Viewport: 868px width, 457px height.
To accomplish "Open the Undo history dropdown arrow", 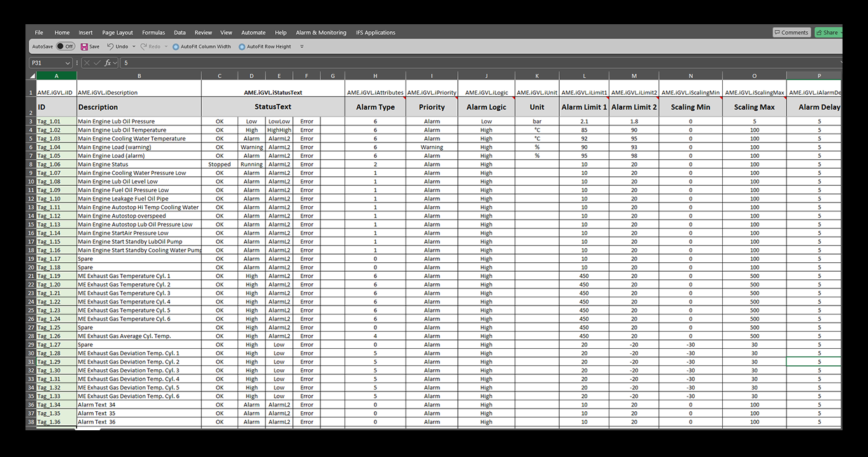I will click(x=134, y=46).
